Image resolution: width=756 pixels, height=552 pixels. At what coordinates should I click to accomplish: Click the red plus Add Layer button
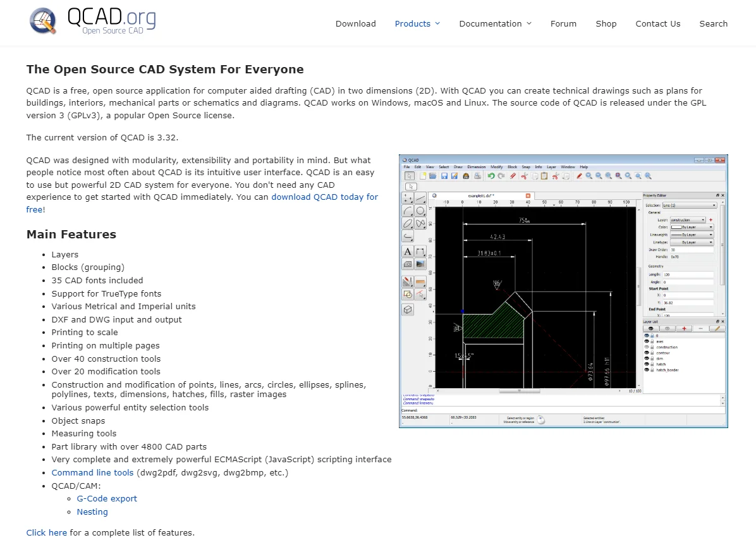[684, 329]
